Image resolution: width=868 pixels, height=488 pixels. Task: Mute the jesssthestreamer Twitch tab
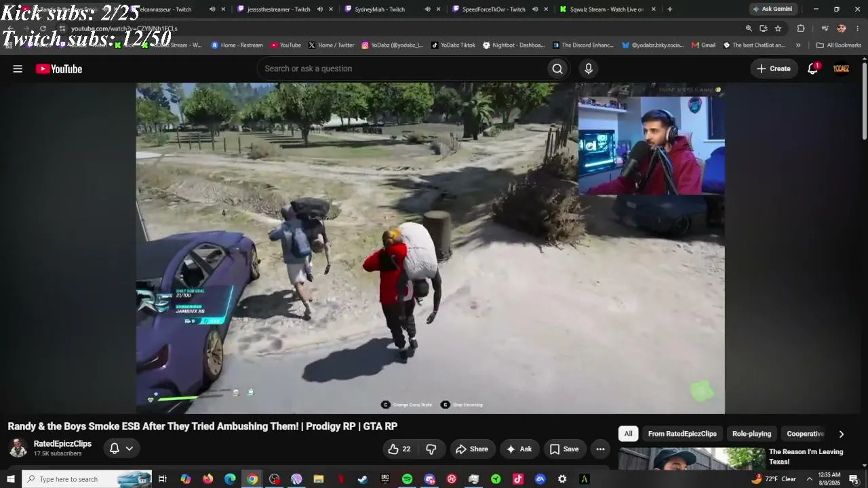coord(320,9)
